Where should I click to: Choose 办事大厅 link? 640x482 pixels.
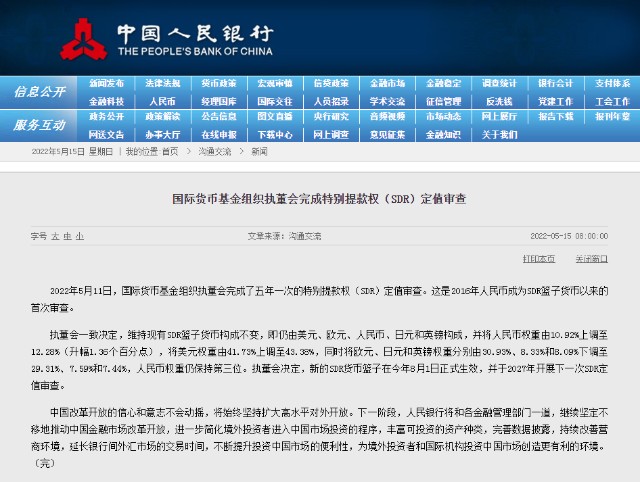click(x=163, y=135)
